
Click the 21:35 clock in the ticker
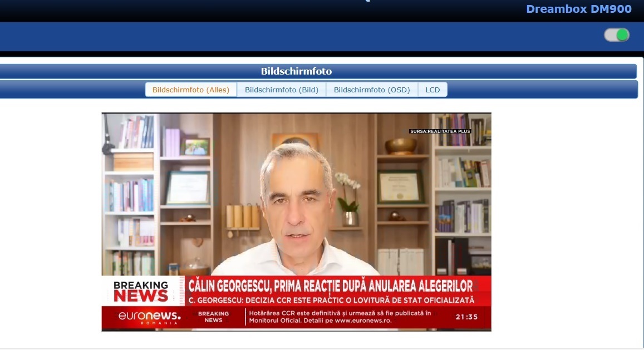466,317
